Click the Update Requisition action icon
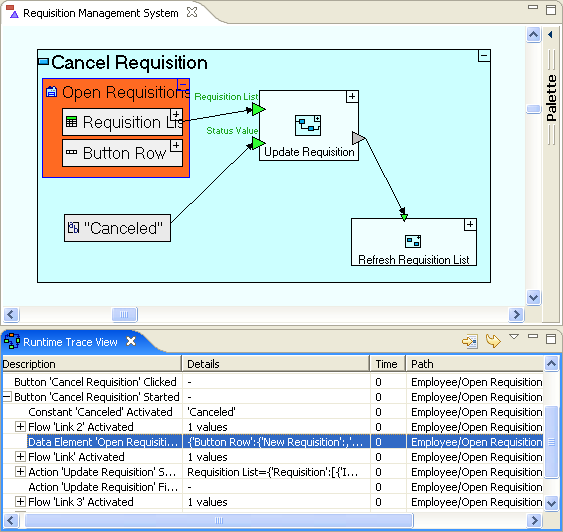The image size is (563, 532). click(x=308, y=125)
